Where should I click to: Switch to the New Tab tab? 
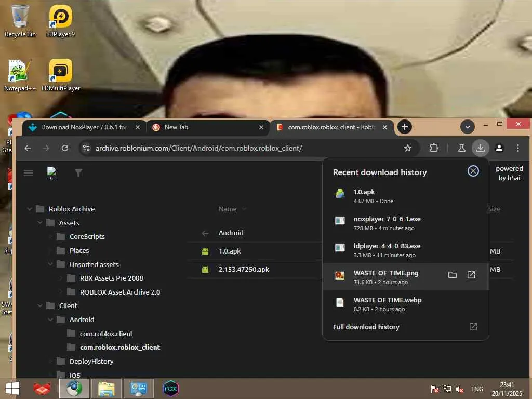coord(208,128)
